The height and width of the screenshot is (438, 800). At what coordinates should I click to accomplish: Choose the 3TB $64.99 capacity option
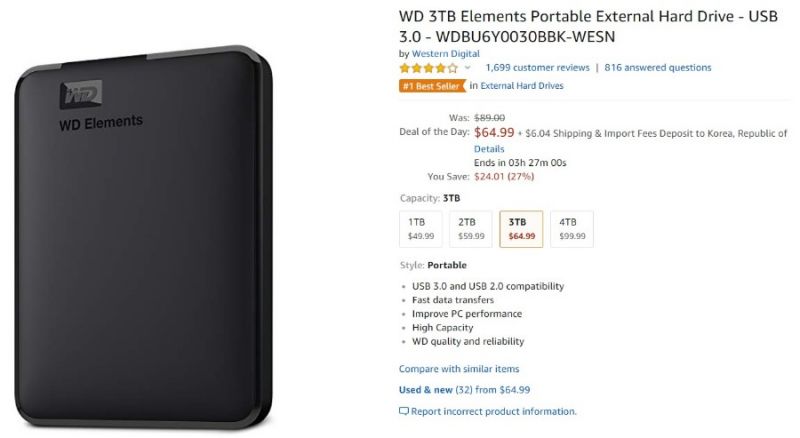(x=521, y=228)
